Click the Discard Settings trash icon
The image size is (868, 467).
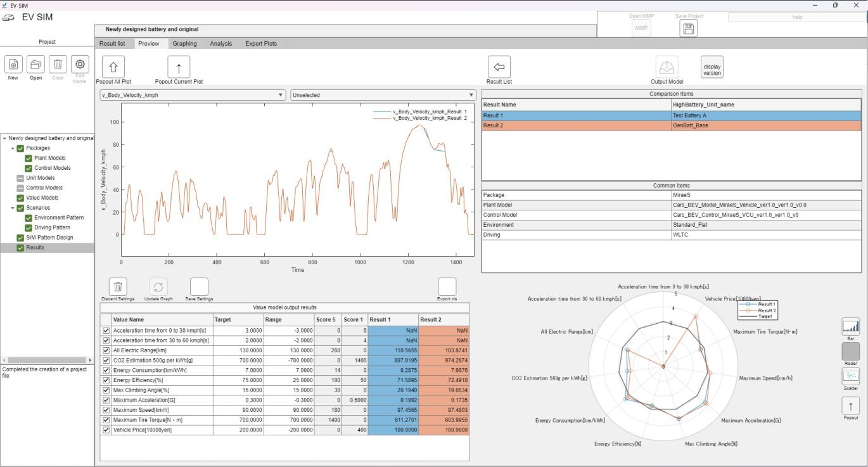tap(118, 287)
